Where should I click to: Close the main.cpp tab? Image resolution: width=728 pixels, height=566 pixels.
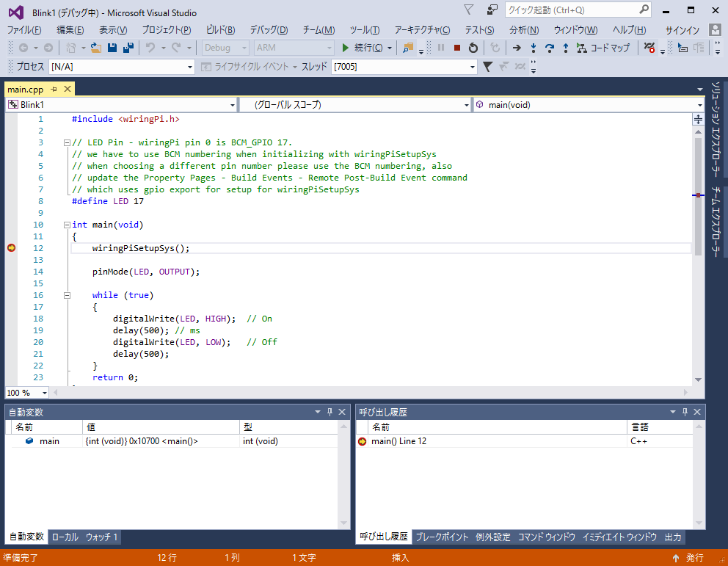point(68,89)
